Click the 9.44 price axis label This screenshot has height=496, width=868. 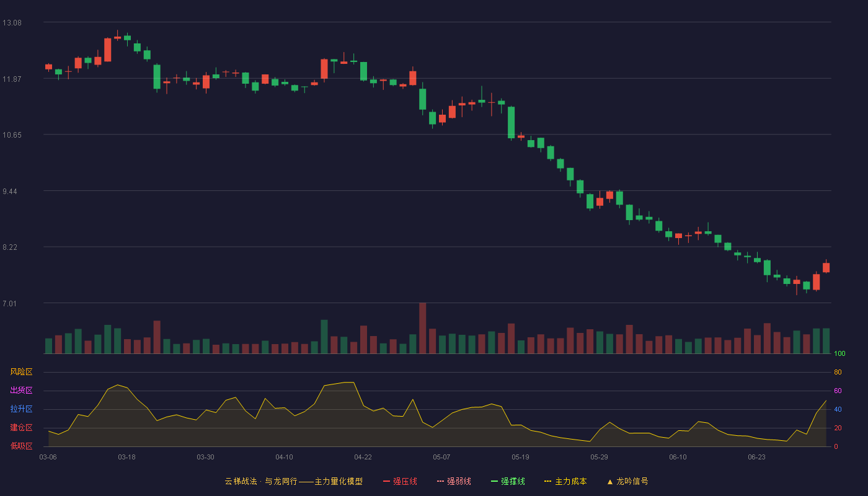pyautogui.click(x=11, y=192)
